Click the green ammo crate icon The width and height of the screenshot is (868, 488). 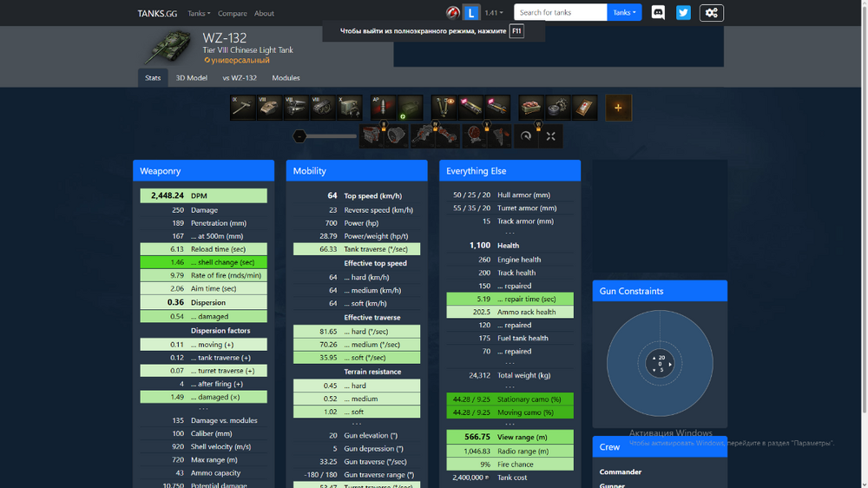[411, 108]
